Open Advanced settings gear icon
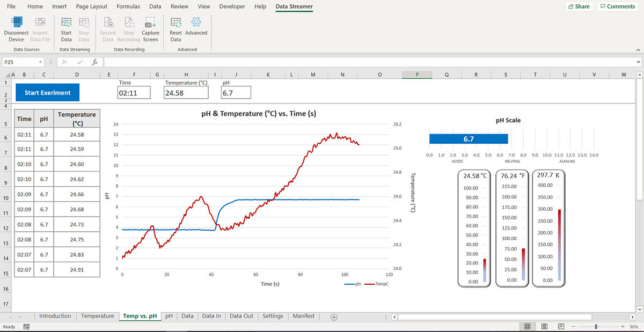This screenshot has width=644, height=332. [x=196, y=23]
